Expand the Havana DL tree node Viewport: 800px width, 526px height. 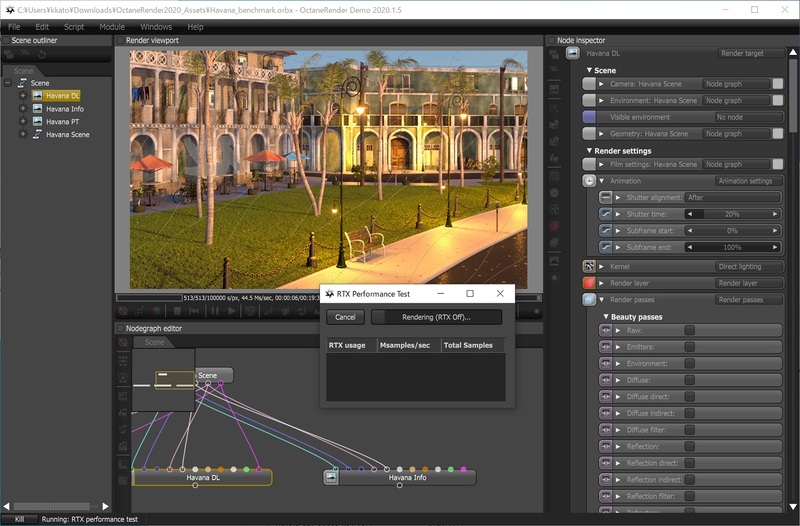[x=22, y=95]
